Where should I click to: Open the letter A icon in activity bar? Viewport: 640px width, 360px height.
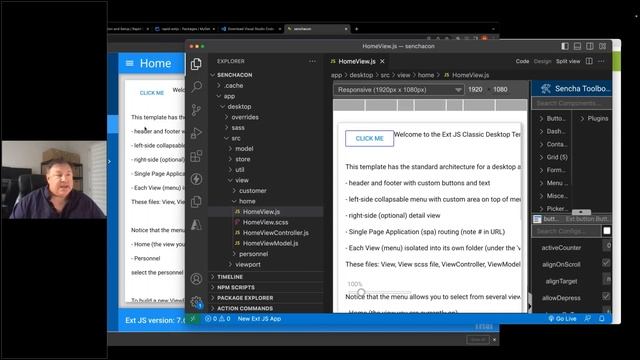click(196, 224)
